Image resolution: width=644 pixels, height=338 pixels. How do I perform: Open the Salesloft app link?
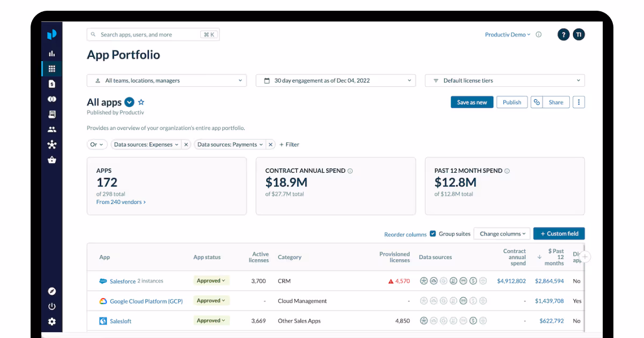121,321
